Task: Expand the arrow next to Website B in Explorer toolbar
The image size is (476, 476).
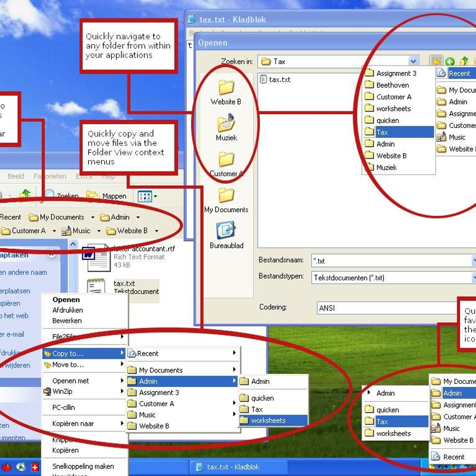Action: [156, 231]
